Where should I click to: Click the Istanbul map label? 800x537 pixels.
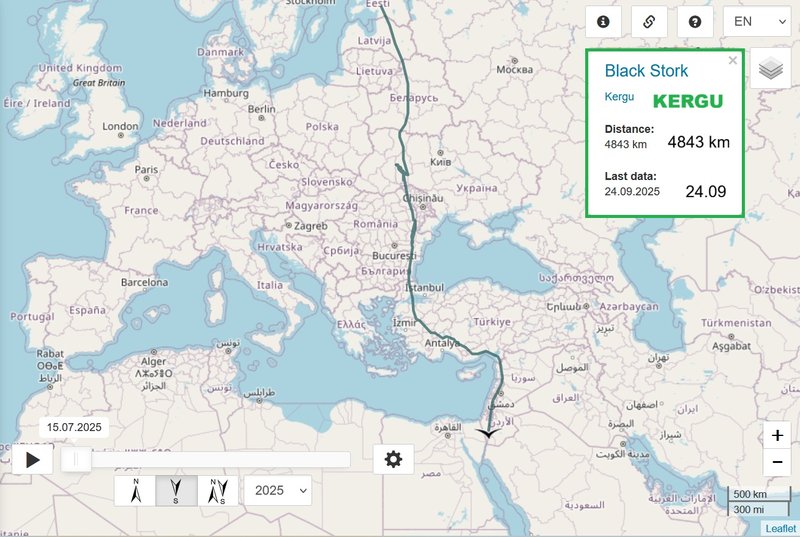(424, 288)
